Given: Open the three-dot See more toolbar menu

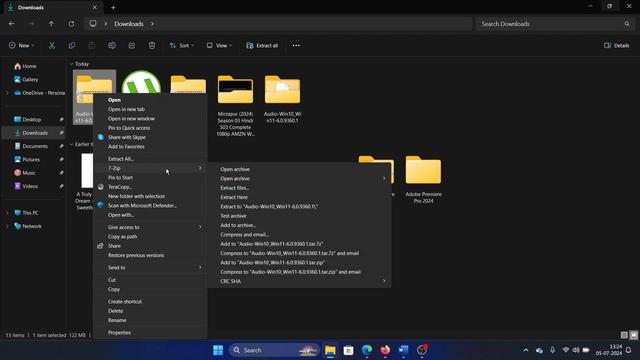Looking at the screenshot, I should point(296,45).
